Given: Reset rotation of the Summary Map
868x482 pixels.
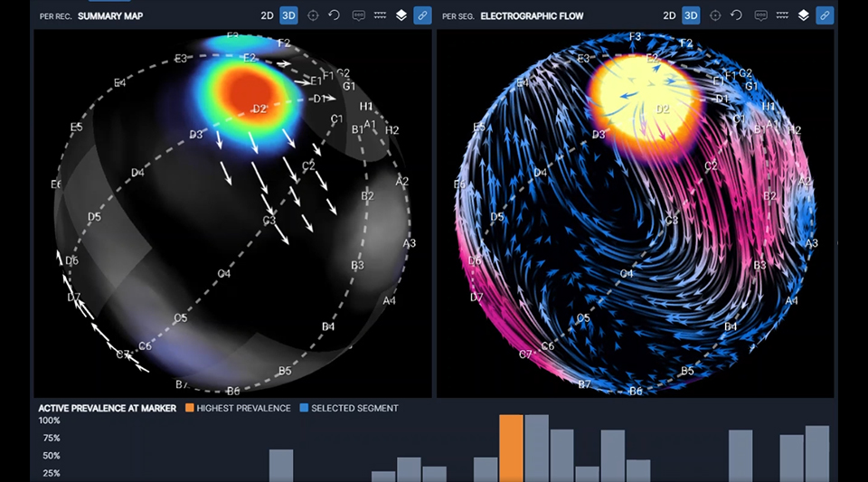Looking at the screenshot, I should coord(334,15).
